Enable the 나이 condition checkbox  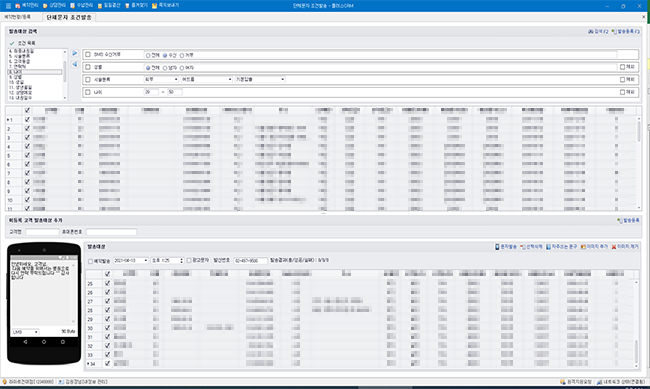coord(88,92)
